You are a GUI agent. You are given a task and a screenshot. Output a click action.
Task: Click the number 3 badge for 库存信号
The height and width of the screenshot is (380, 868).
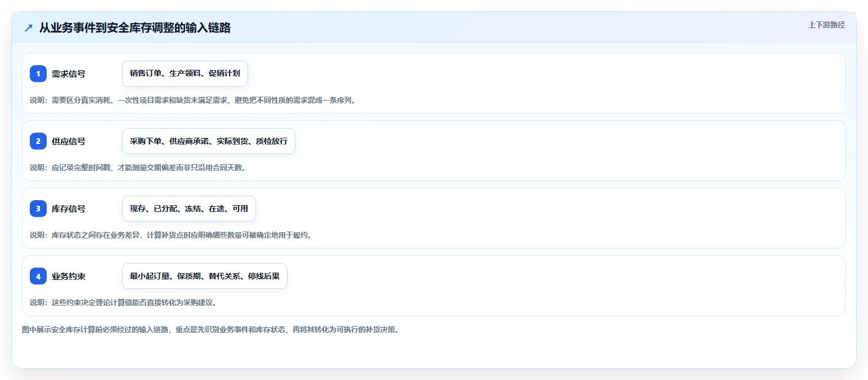point(38,209)
